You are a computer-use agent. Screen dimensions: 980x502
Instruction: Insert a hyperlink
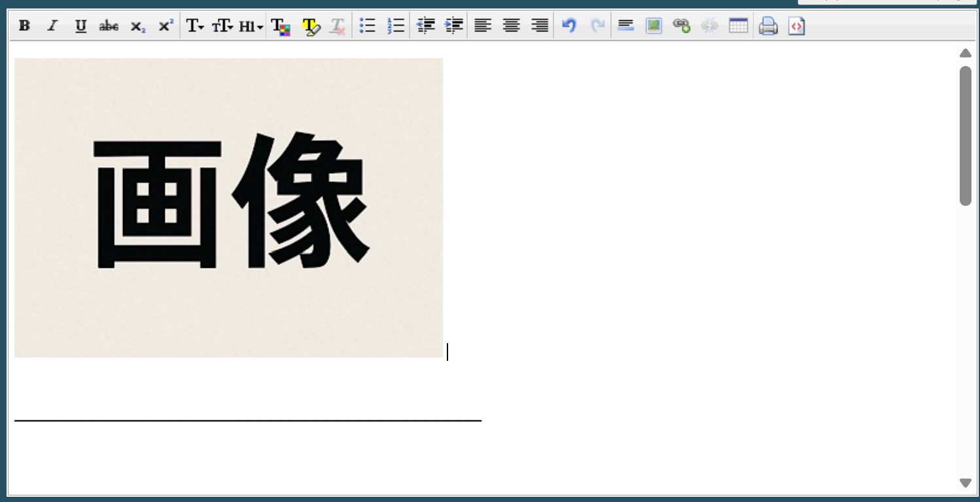[x=682, y=26]
